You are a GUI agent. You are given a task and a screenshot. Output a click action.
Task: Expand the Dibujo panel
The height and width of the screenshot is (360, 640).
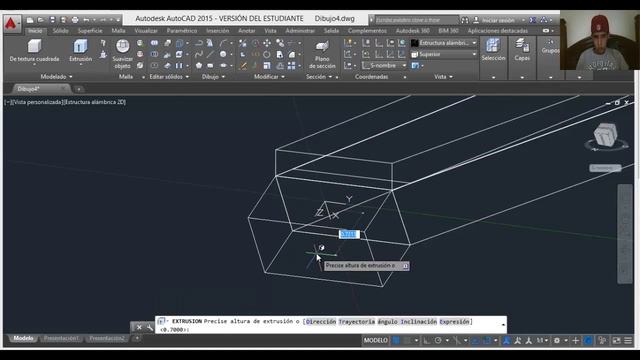(x=213, y=76)
